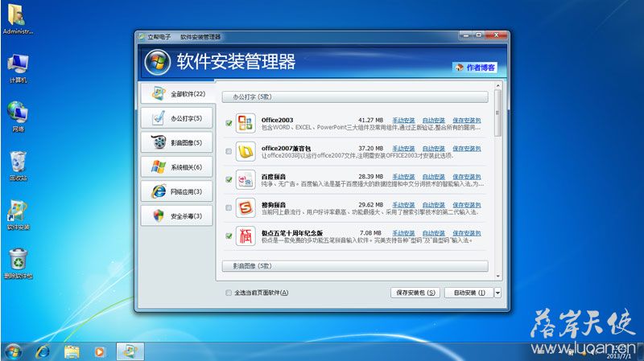Viewport: 644px width, 361px height.
Task: Collapse the 办公打字 (5款) section header
Action: coord(355,96)
